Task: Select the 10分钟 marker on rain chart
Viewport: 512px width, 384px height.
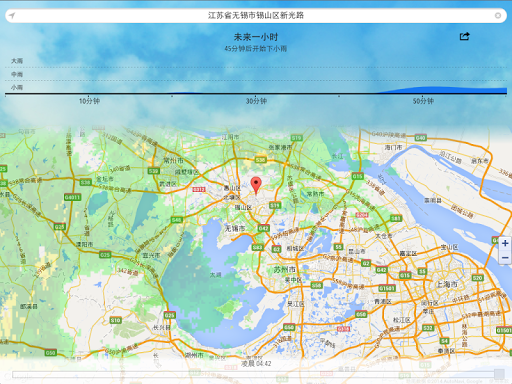Action: 89,101
